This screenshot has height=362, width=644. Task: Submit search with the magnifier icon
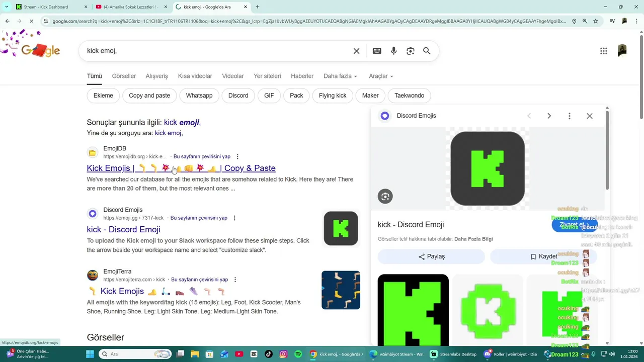427,51
